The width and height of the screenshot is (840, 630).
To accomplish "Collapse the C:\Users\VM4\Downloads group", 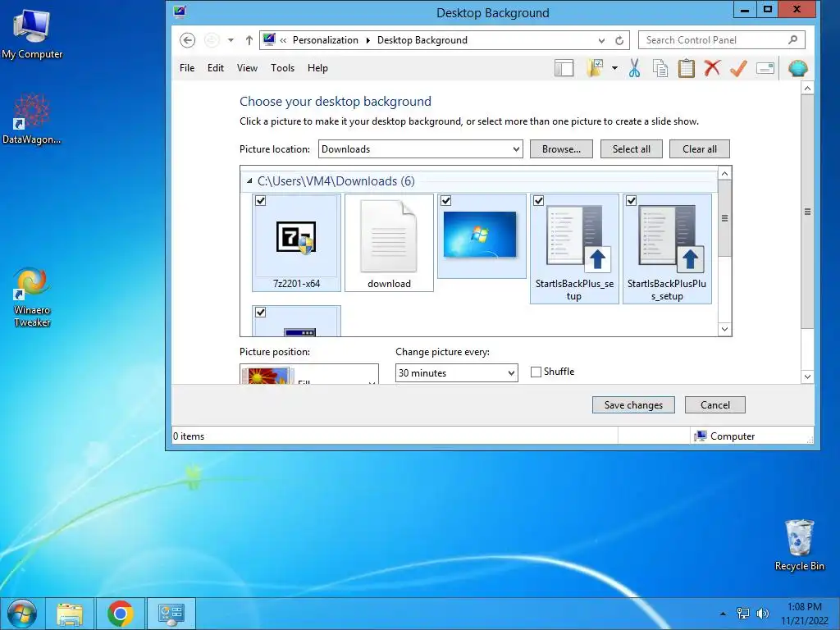I will tap(249, 181).
